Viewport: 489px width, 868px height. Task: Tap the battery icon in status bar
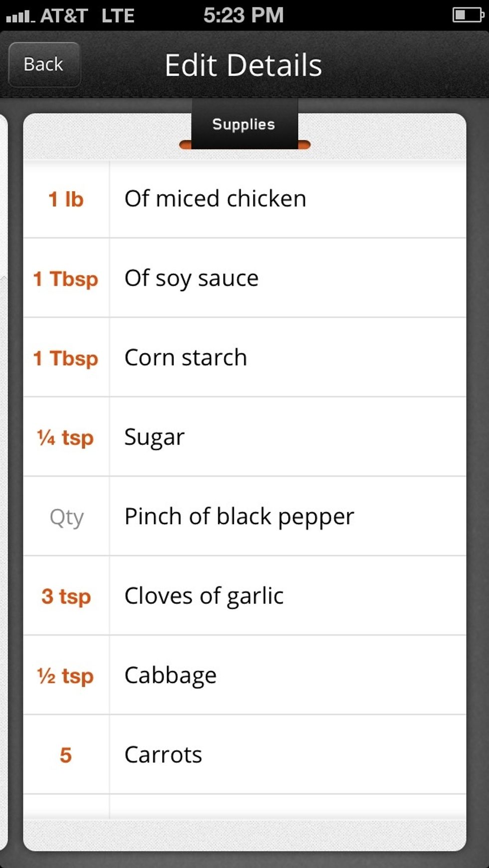click(x=467, y=15)
